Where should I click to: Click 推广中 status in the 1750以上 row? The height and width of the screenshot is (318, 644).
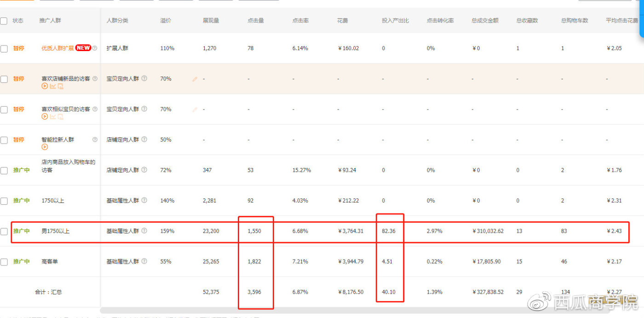(x=21, y=201)
